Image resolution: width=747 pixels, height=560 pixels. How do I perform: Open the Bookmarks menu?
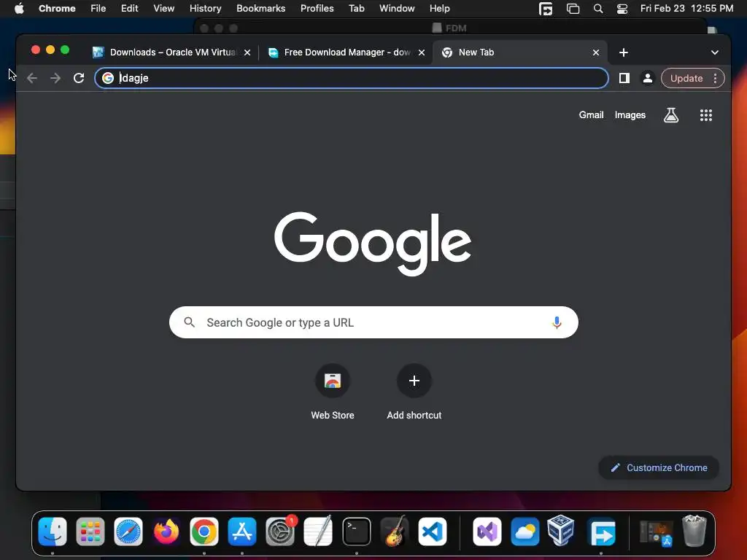pyautogui.click(x=260, y=9)
